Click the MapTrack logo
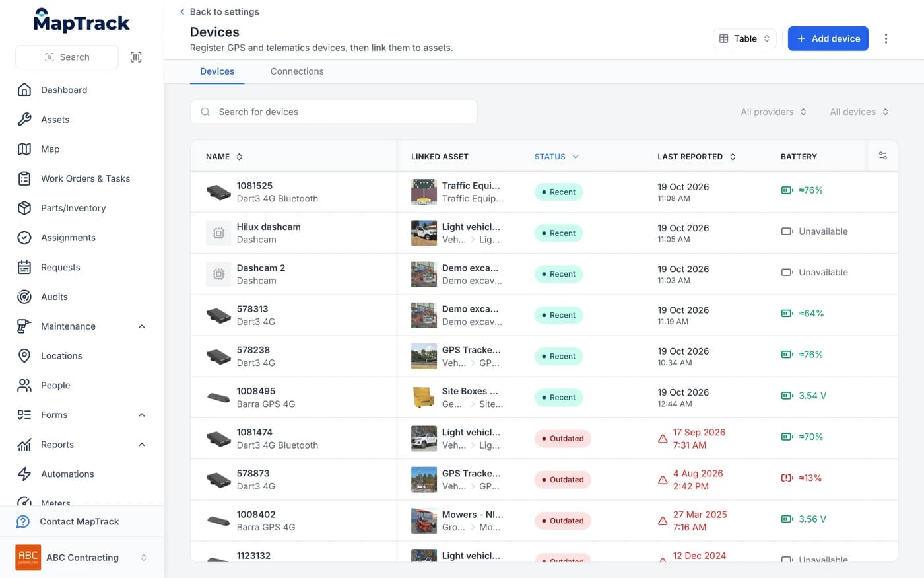This screenshot has width=924, height=578. (x=82, y=21)
